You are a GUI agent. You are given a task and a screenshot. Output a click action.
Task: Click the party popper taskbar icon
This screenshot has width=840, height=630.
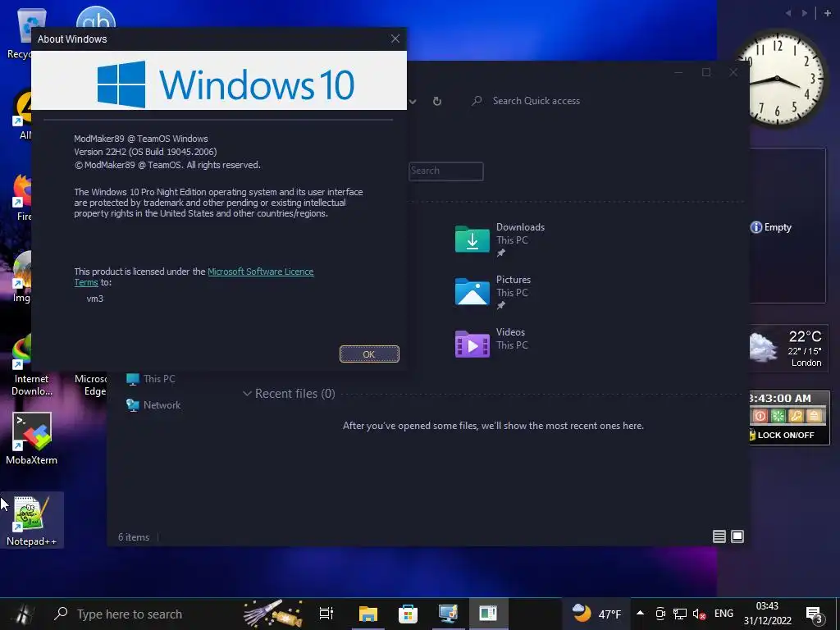click(272, 614)
